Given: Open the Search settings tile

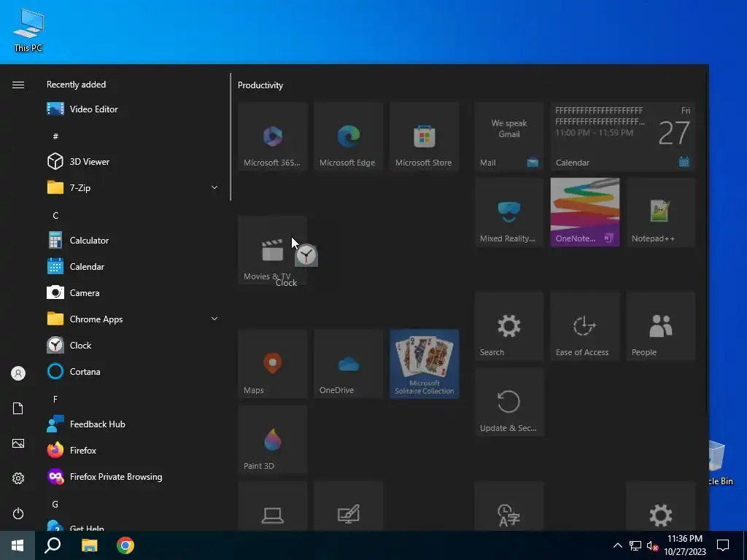Looking at the screenshot, I should click(508, 326).
